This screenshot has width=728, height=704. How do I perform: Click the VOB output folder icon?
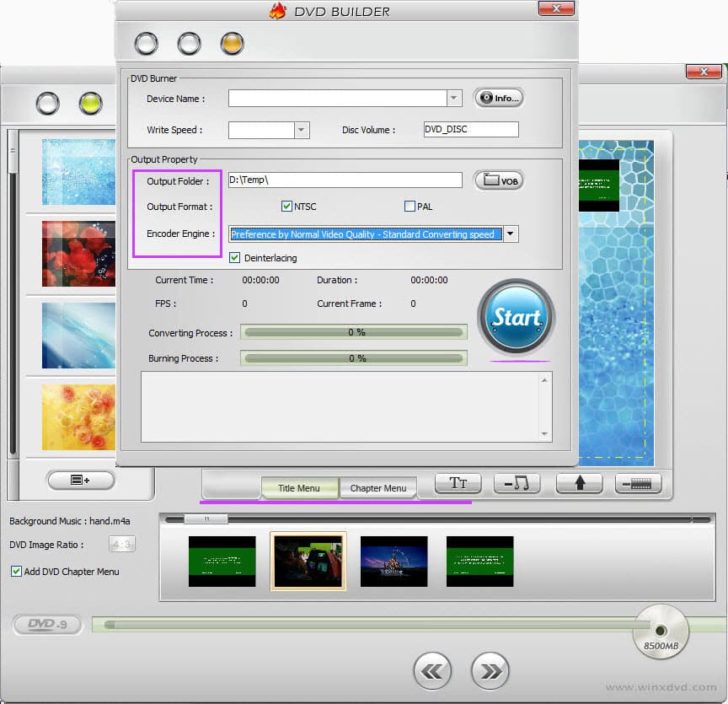point(499,180)
